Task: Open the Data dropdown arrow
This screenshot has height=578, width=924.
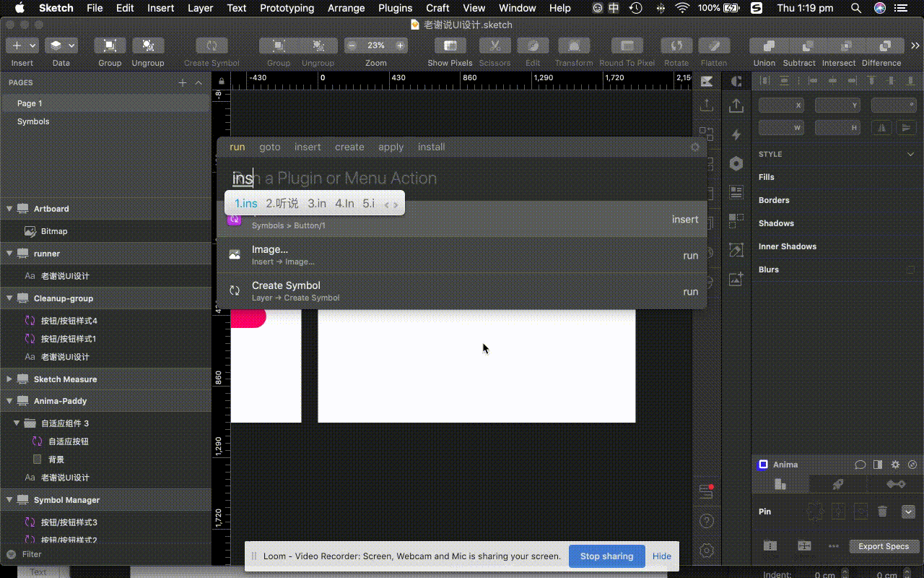Action: click(x=71, y=46)
